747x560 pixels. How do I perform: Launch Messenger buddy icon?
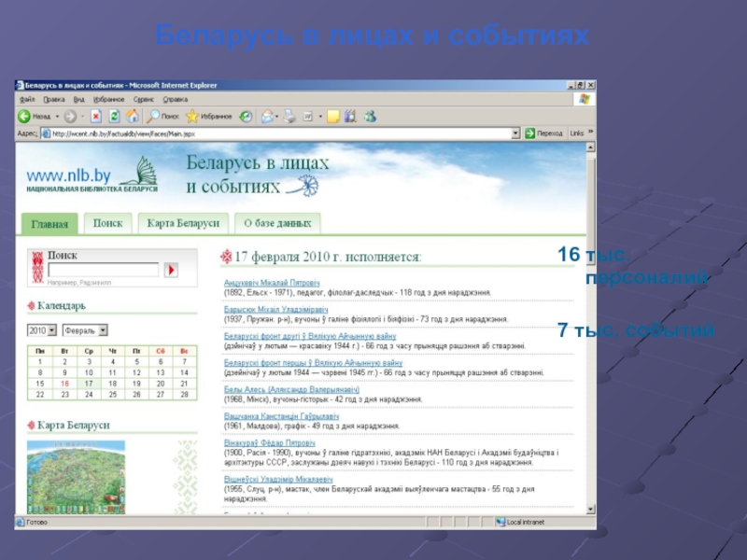[370, 116]
